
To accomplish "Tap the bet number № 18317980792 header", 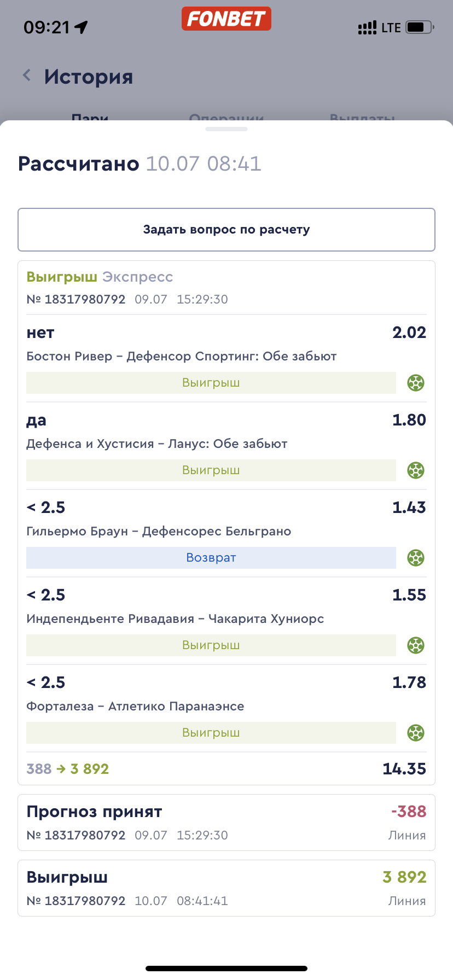I will [76, 300].
